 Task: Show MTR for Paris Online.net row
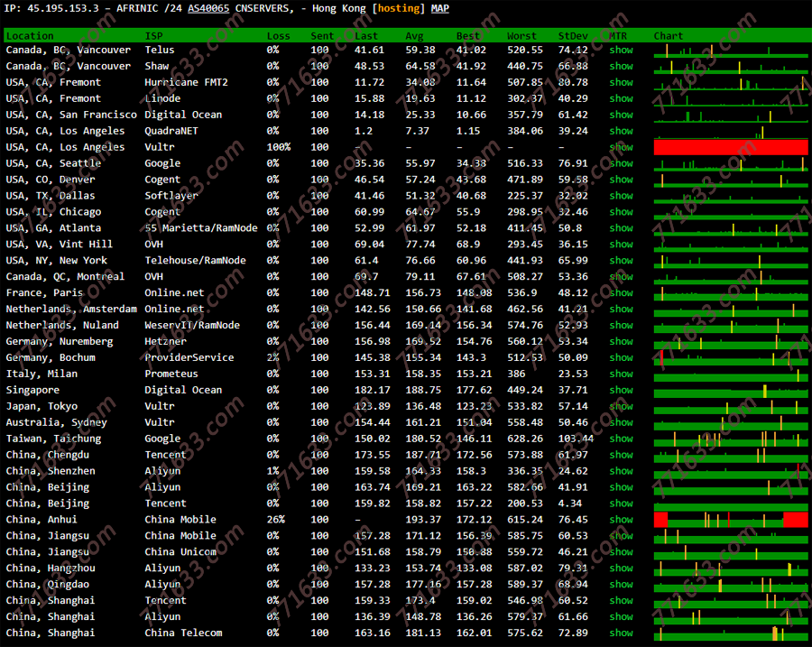621,292
